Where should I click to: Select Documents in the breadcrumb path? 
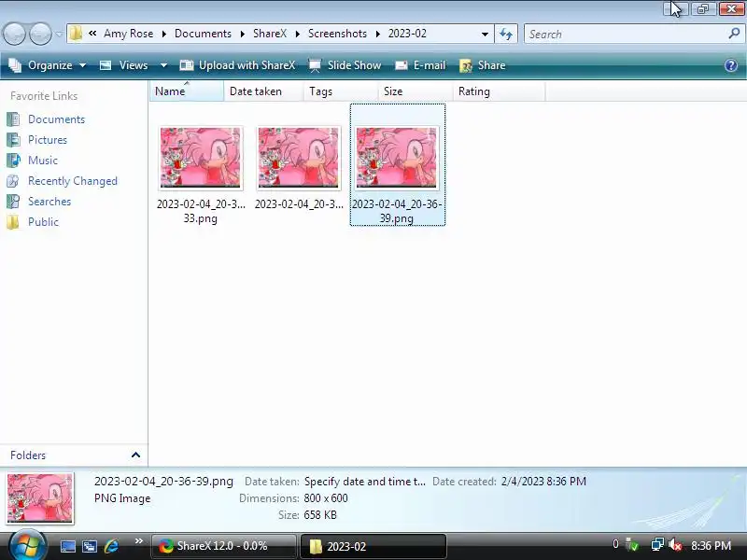pos(203,34)
